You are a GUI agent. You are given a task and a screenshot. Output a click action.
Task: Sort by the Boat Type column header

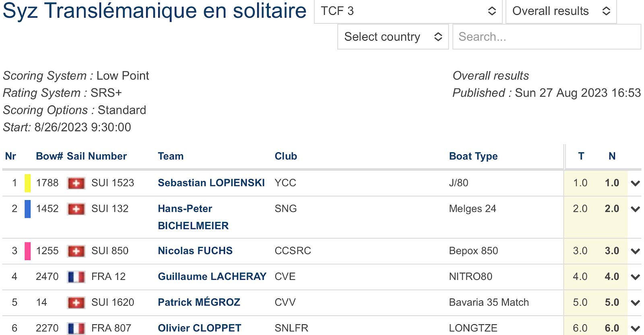coord(473,156)
